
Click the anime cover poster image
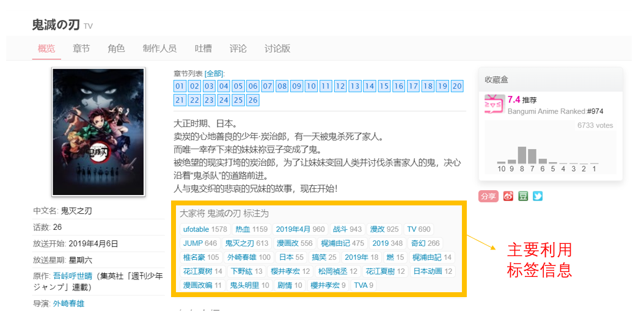pos(98,132)
